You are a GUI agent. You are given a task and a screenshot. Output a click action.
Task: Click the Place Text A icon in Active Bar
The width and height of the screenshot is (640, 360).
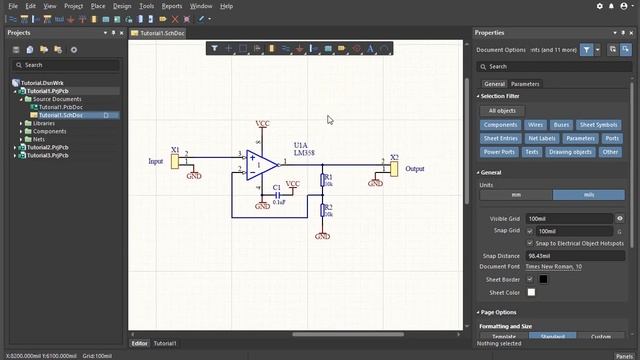(370, 49)
